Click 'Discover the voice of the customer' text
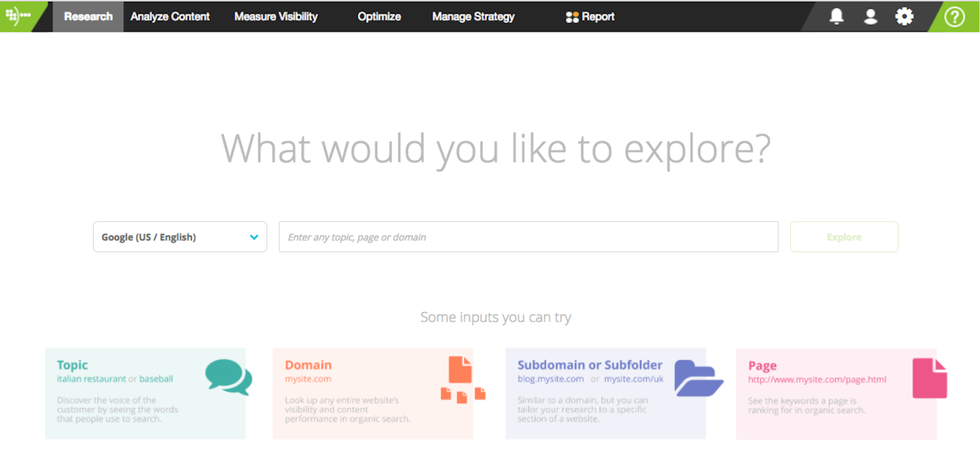 117,409
